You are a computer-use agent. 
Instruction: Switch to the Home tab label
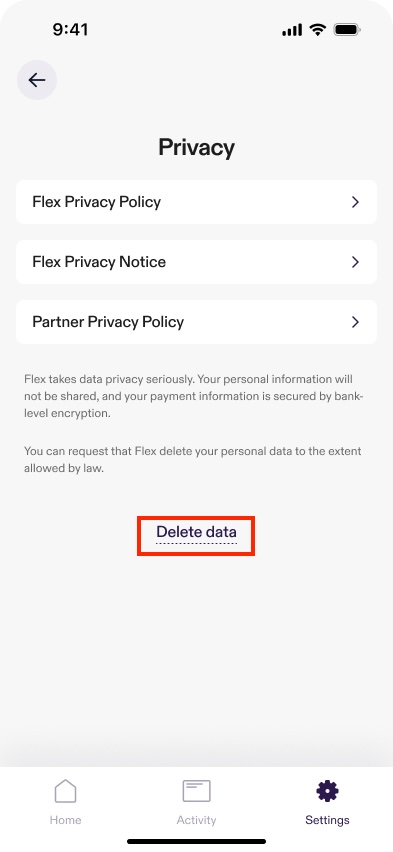65,820
